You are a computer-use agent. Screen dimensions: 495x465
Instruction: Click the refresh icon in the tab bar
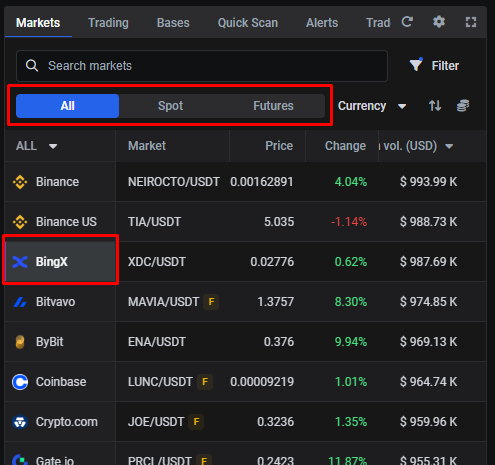tap(407, 22)
